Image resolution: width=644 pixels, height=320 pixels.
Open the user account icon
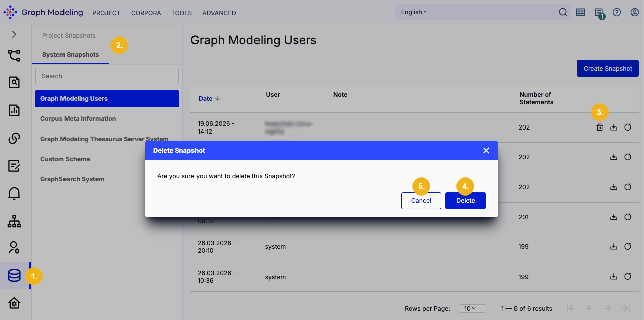(635, 12)
